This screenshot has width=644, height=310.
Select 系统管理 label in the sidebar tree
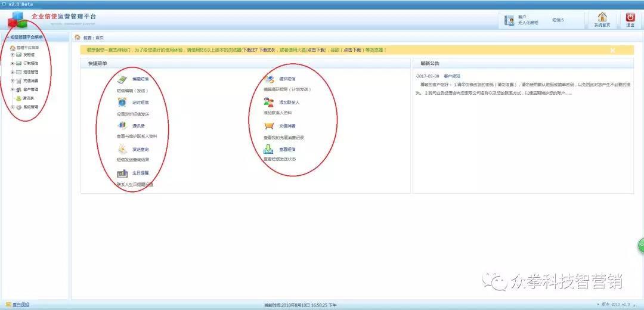(x=30, y=107)
